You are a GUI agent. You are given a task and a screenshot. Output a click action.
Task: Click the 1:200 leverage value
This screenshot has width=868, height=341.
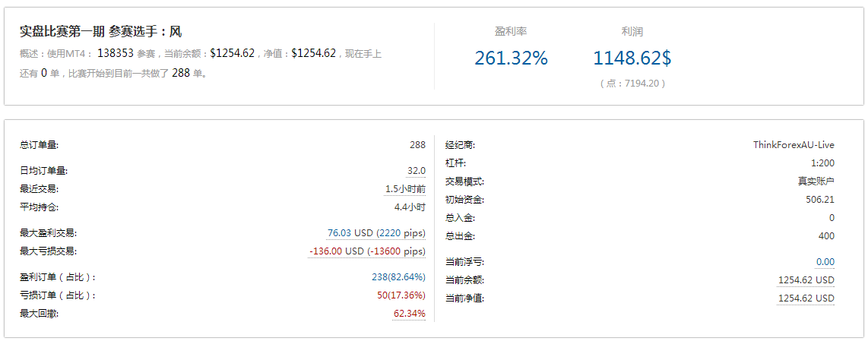(822, 163)
